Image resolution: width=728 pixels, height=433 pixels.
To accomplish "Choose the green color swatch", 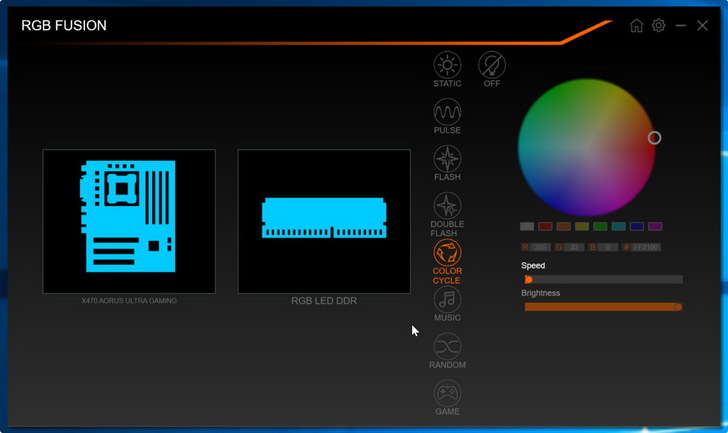I will pos(600,227).
